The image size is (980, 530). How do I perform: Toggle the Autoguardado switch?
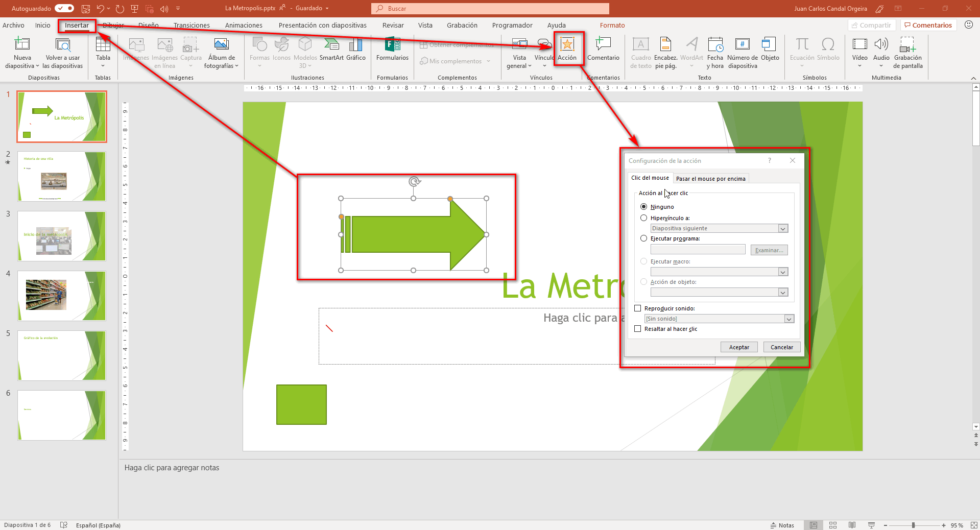click(x=64, y=8)
